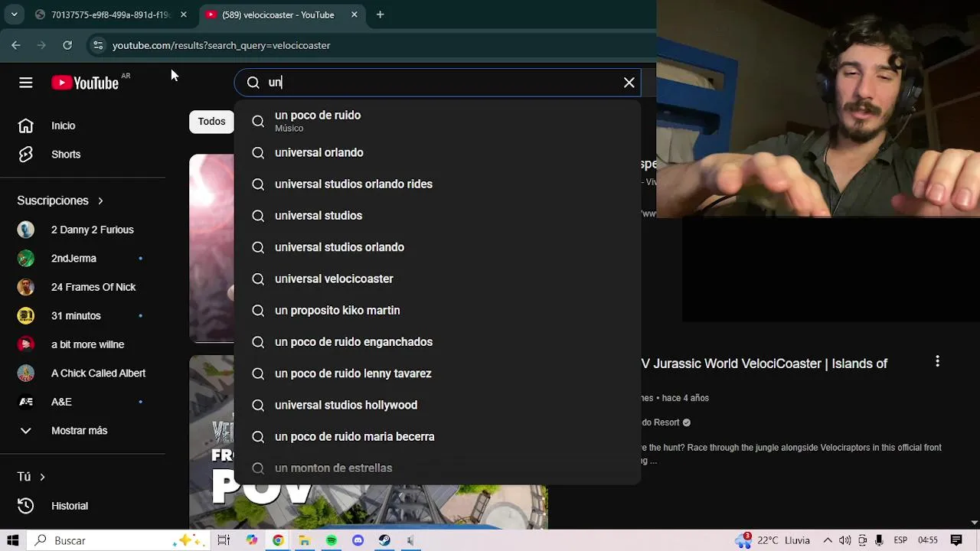Choose 'universal studios hollywood' suggestion
Viewport: 980px width, 551px height.
(x=437, y=405)
